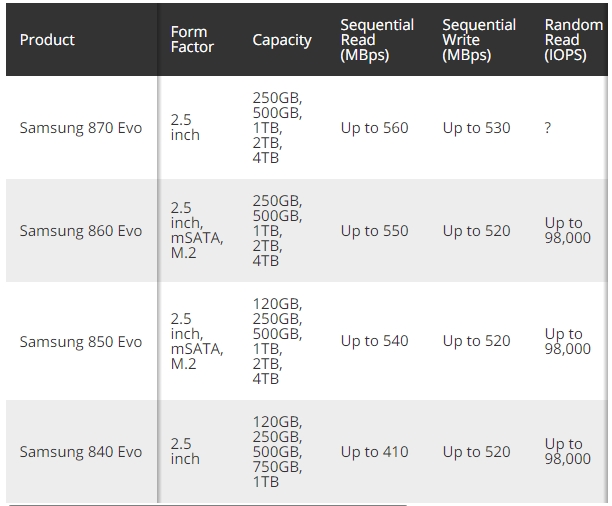Select the Samsung 850 Evo form factor cell
Screen dimensions: 612x506
(196, 341)
